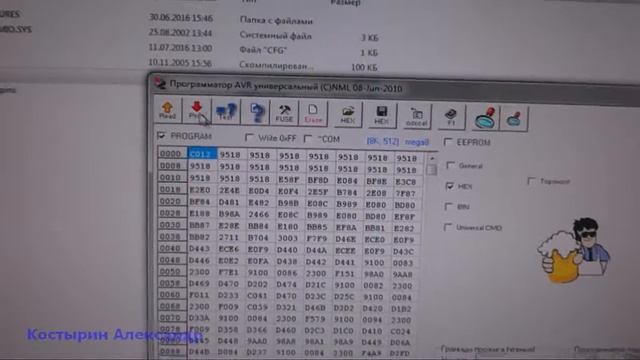Click the blue mega8 chip label
Screen dimensions: 640x360
(x=417, y=142)
